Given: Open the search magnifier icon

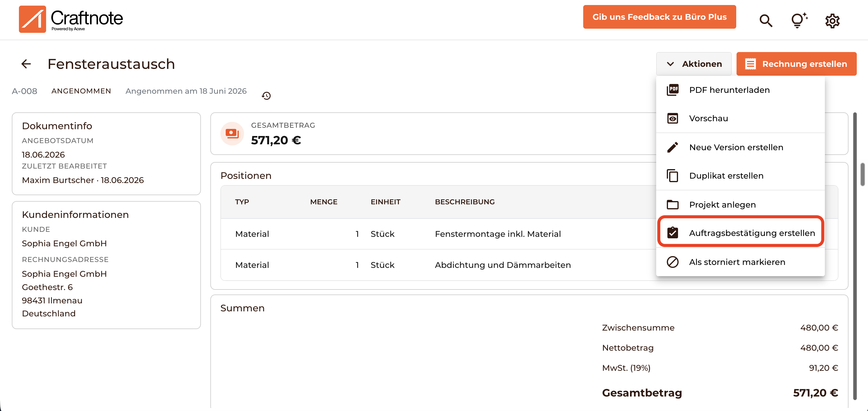Looking at the screenshot, I should click(765, 21).
